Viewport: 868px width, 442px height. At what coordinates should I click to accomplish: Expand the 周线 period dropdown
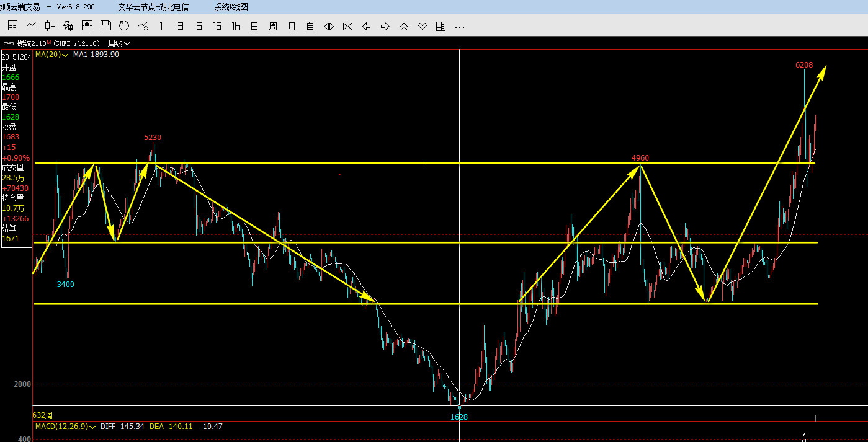[x=119, y=43]
